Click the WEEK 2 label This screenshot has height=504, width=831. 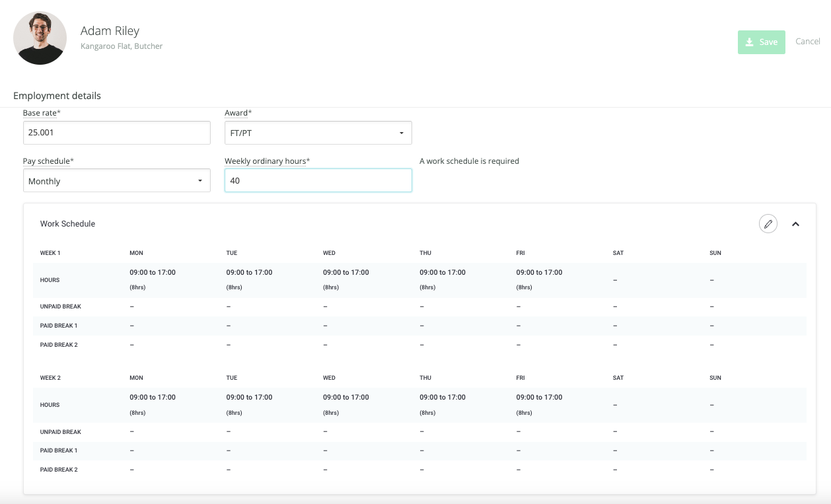(x=50, y=378)
